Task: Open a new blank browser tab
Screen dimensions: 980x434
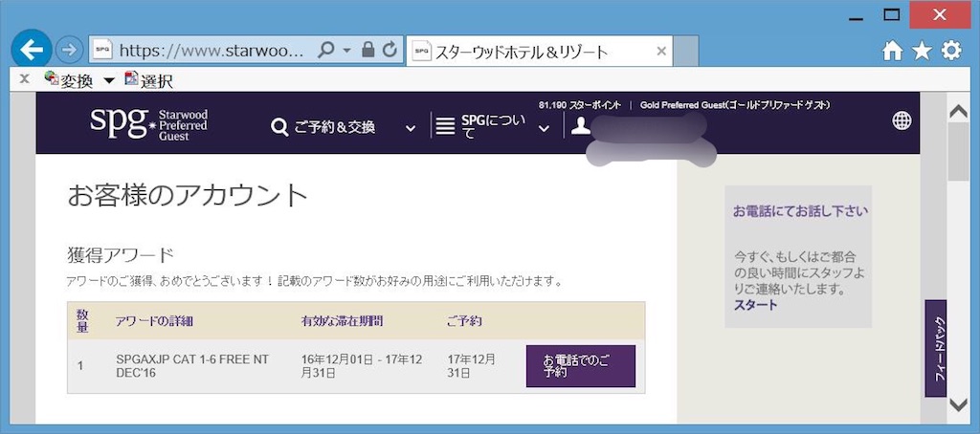Action: [685, 52]
